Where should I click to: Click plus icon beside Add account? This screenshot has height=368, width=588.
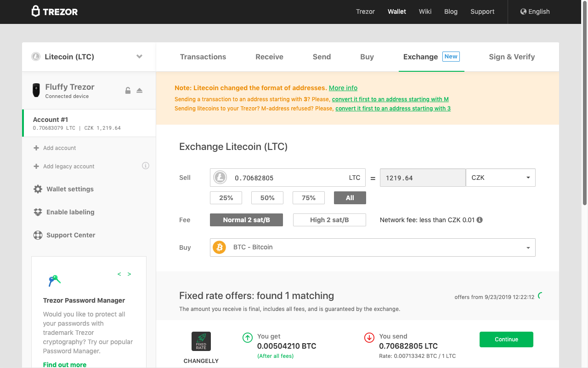[36, 148]
